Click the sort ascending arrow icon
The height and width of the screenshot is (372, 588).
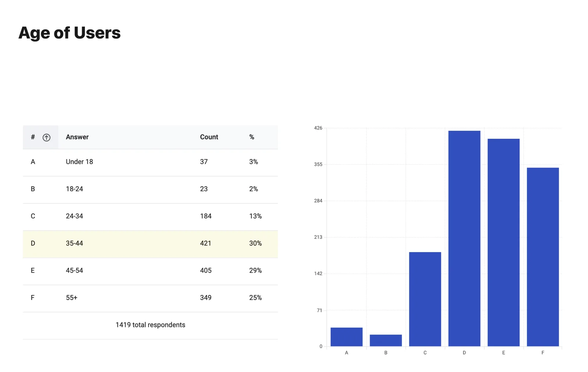(x=46, y=137)
